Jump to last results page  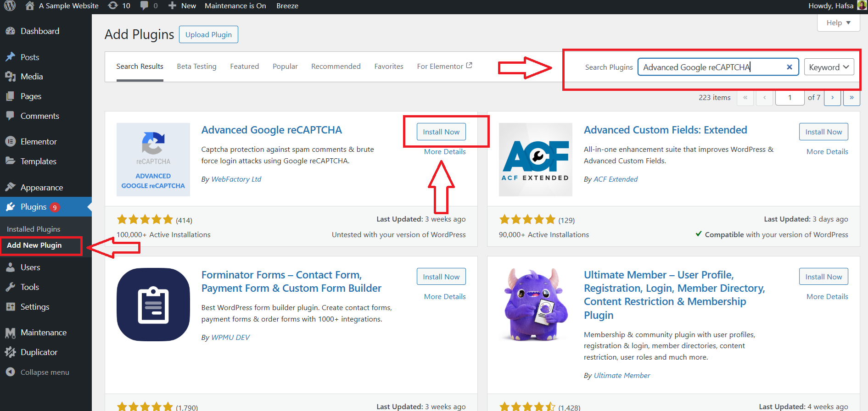click(x=851, y=98)
